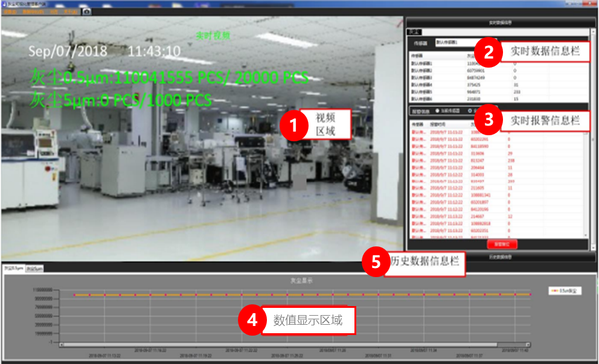Open the 传感器 sensor dropdown
The image size is (599, 364).
[453, 43]
